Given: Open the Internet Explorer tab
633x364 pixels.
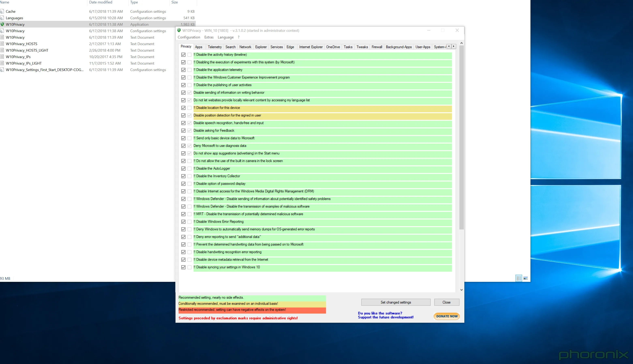Looking at the screenshot, I should pyautogui.click(x=311, y=47).
